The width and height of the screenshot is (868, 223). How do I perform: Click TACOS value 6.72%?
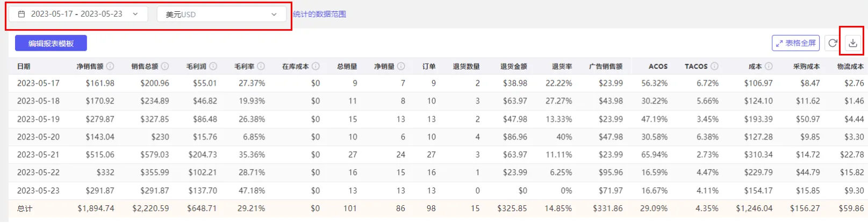coord(708,83)
